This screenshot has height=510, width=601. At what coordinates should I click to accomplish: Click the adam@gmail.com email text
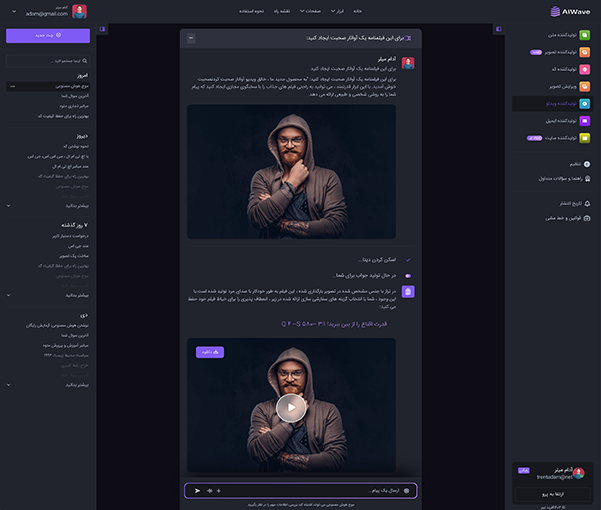click(47, 14)
